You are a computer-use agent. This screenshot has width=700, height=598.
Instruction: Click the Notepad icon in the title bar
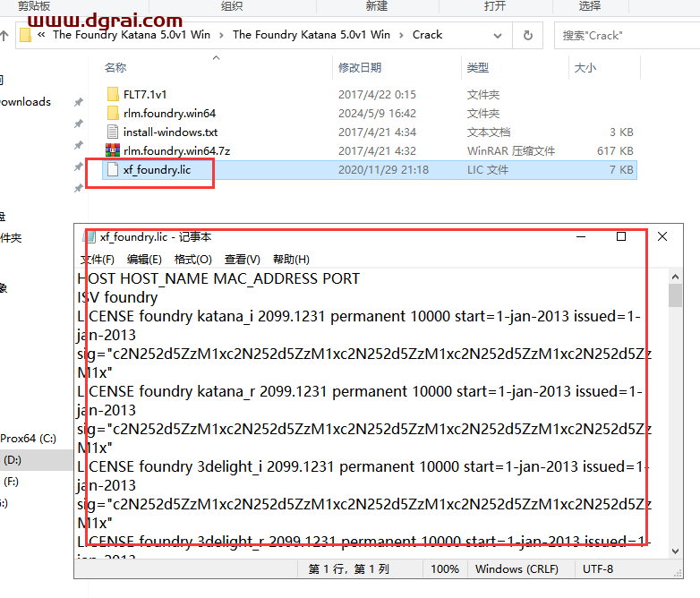(90, 236)
